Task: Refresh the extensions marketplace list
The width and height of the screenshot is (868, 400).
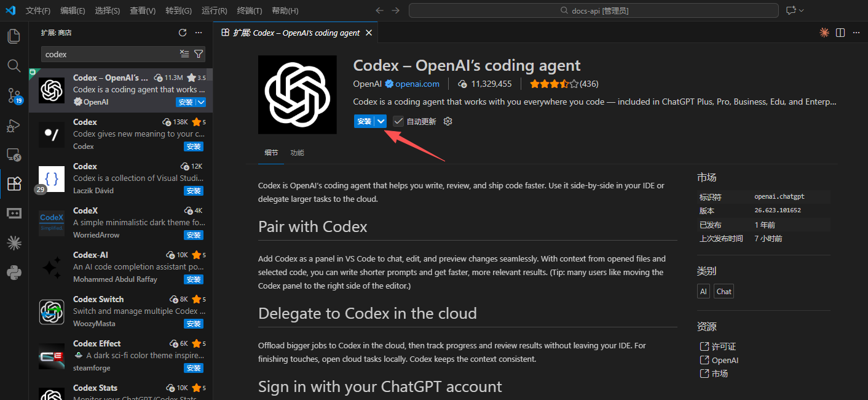Action: [x=183, y=33]
